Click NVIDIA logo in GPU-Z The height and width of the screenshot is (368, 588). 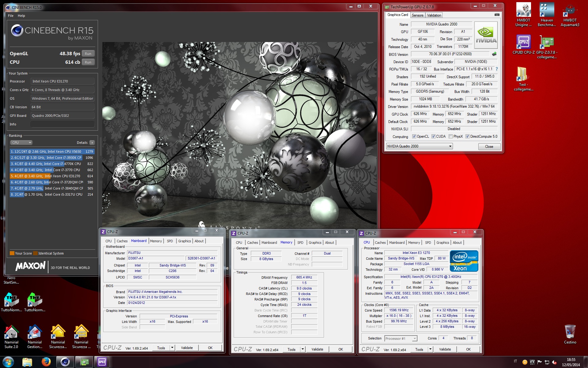[x=486, y=35]
